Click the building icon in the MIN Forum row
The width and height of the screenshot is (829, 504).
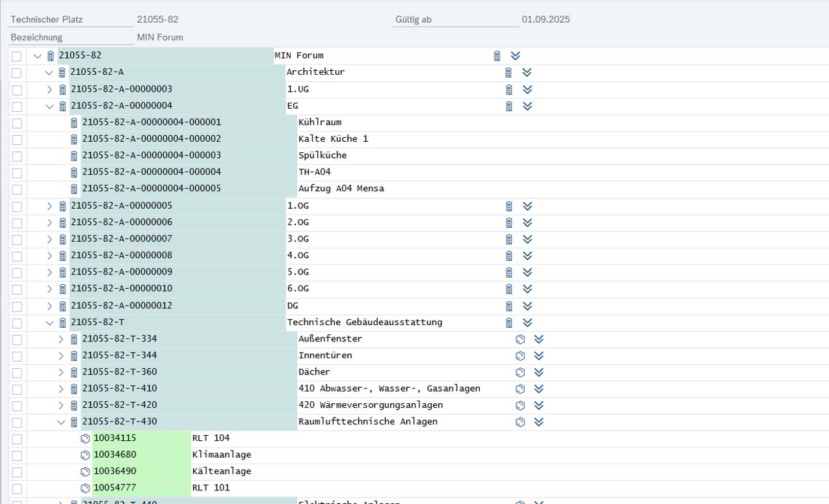[497, 56]
